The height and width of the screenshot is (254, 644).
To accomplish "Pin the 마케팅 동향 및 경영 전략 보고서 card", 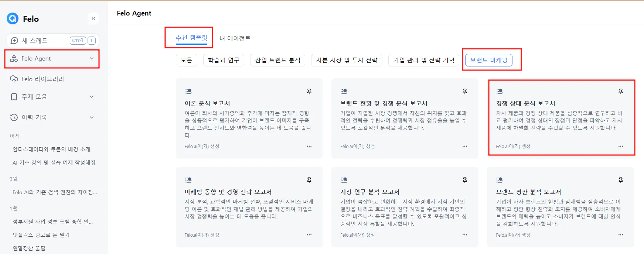I will click(309, 180).
